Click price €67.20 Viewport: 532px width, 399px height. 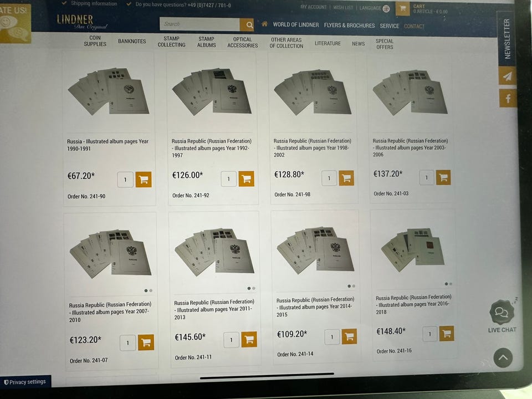point(81,176)
